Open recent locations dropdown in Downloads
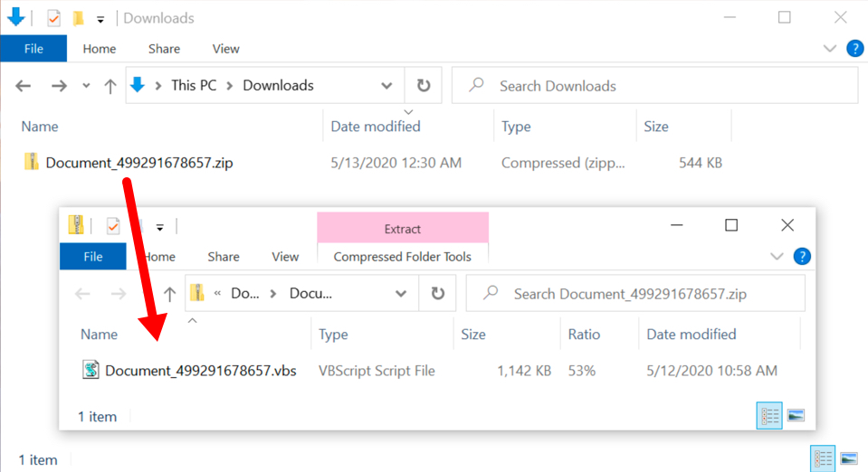868x472 pixels. (x=86, y=86)
